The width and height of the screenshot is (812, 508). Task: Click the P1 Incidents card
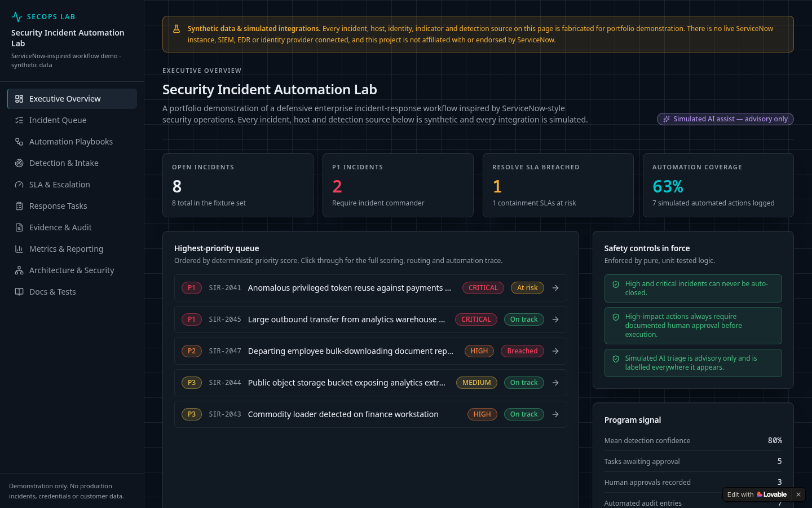pyautogui.click(x=398, y=185)
